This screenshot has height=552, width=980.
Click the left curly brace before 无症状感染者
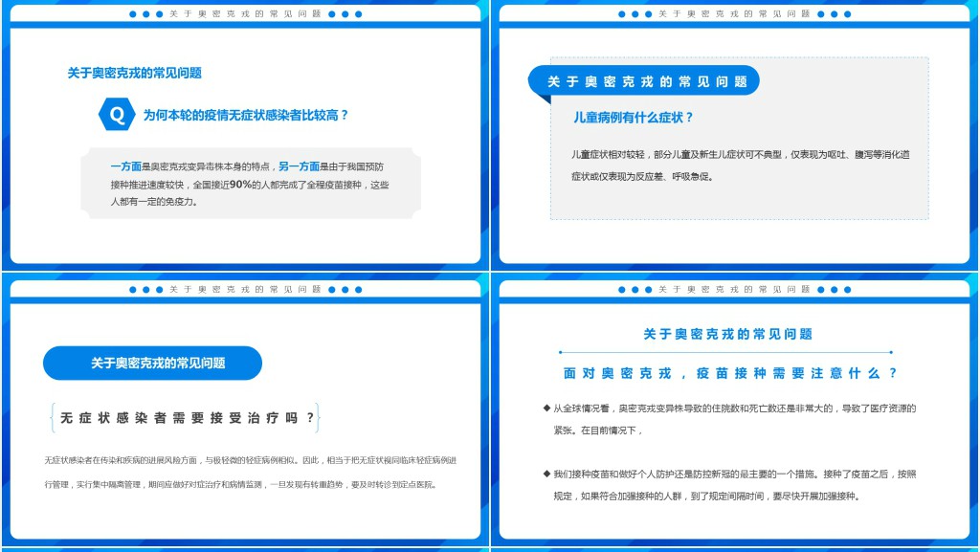(51, 418)
